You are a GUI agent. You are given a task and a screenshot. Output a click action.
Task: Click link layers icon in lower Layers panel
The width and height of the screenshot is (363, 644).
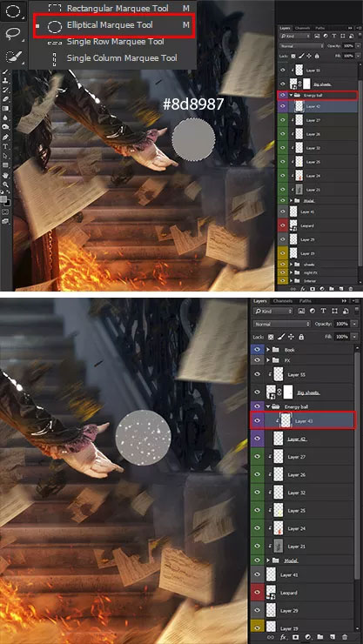click(x=270, y=637)
